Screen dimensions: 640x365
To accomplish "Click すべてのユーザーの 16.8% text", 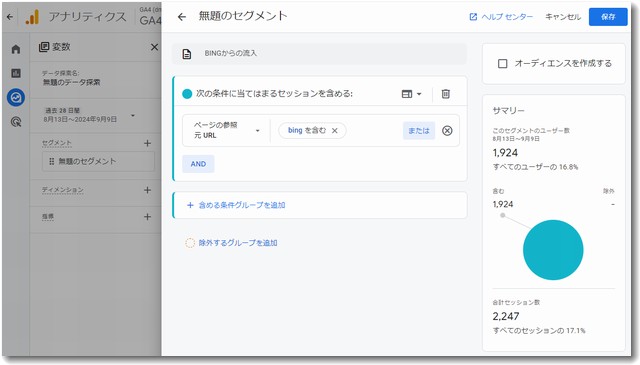I will tap(536, 167).
